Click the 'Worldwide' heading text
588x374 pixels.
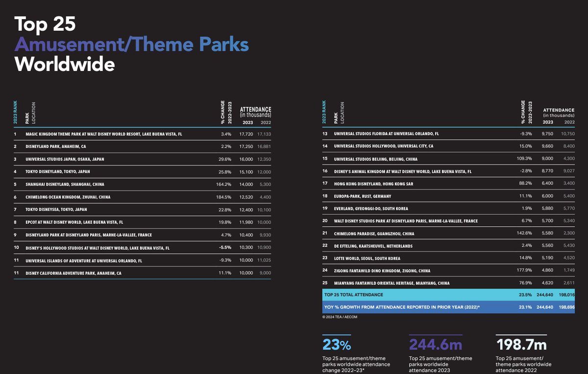tap(64, 64)
